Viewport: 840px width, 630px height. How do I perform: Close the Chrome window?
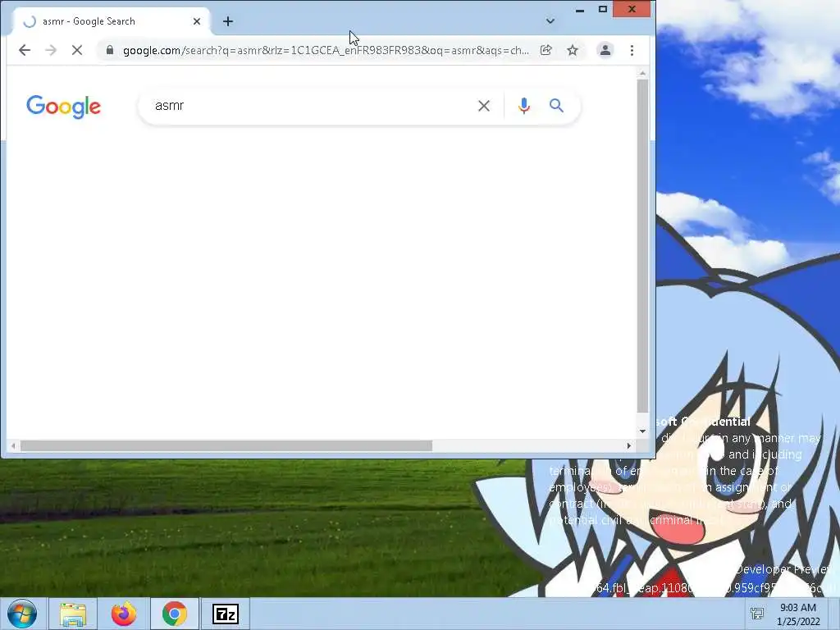tap(632, 9)
